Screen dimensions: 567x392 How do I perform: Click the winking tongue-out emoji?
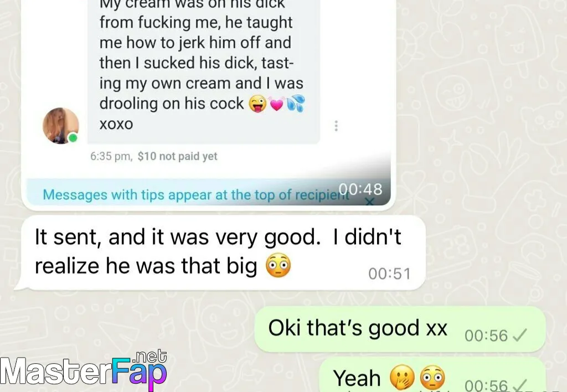[x=257, y=104]
